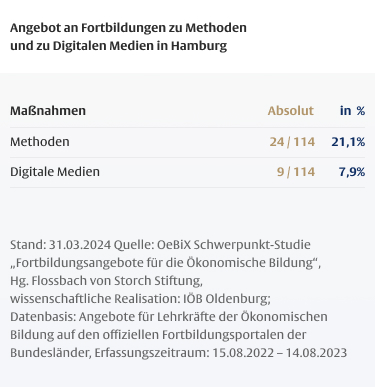The height and width of the screenshot is (387, 375).
Task: Click 'OeBiX Schwerpunkt-Studie' source text
Action: tap(234, 245)
